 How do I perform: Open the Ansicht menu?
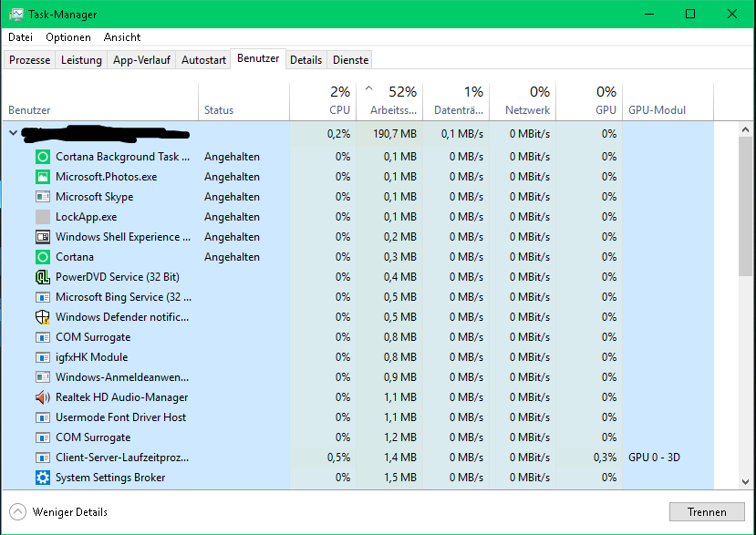click(x=122, y=37)
